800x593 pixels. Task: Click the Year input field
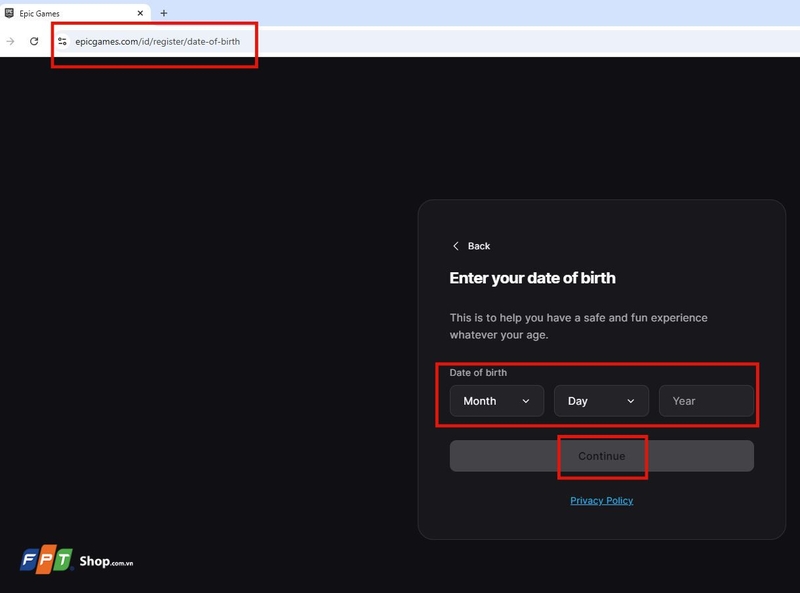706,401
